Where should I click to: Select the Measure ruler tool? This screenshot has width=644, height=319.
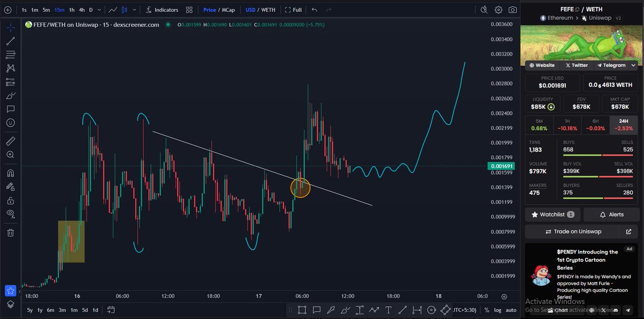click(11, 141)
